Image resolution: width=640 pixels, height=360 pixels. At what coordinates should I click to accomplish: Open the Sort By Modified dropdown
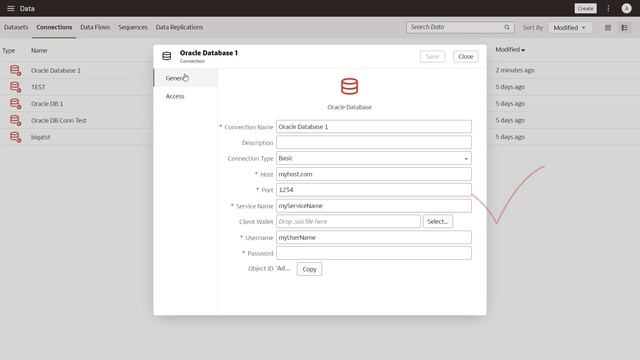[x=570, y=28]
